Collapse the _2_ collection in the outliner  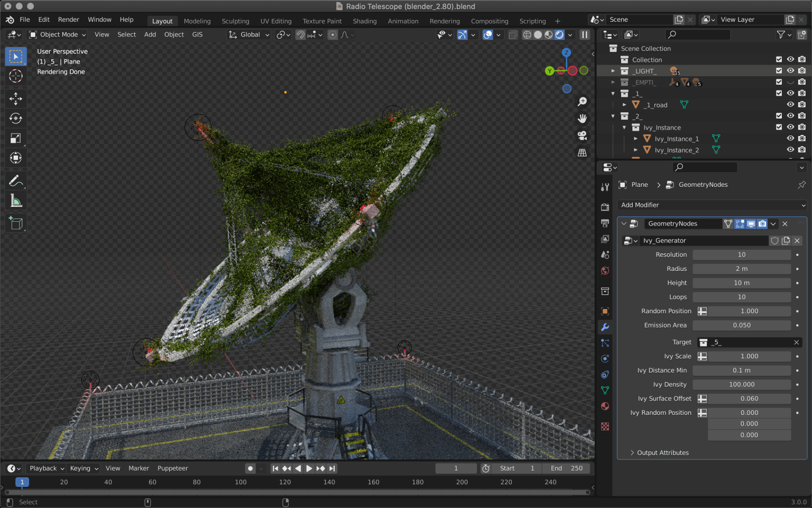(x=613, y=116)
